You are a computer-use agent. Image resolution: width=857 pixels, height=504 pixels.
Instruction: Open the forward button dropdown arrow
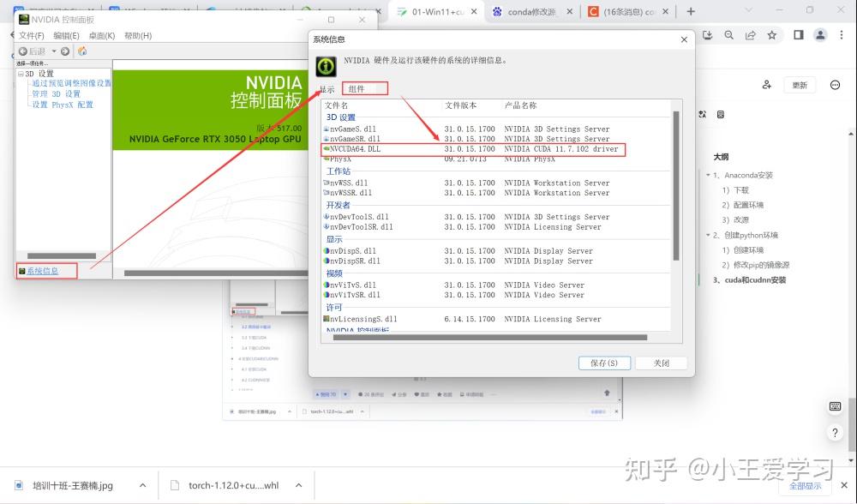point(52,51)
